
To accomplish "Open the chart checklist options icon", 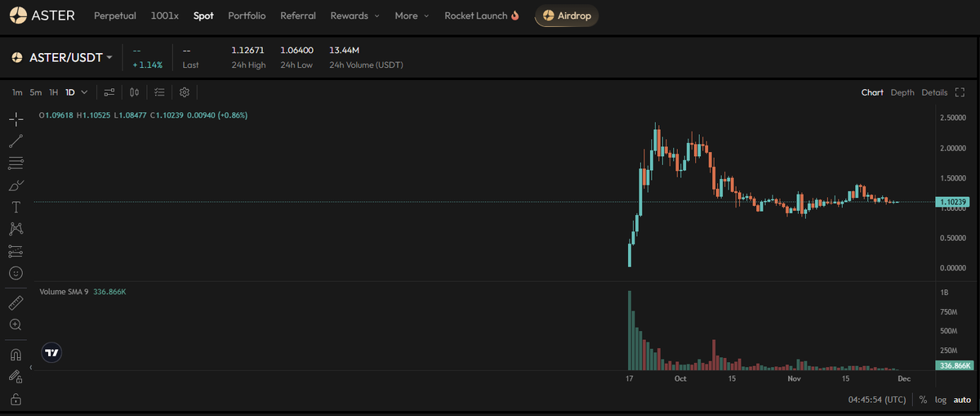I will [159, 92].
